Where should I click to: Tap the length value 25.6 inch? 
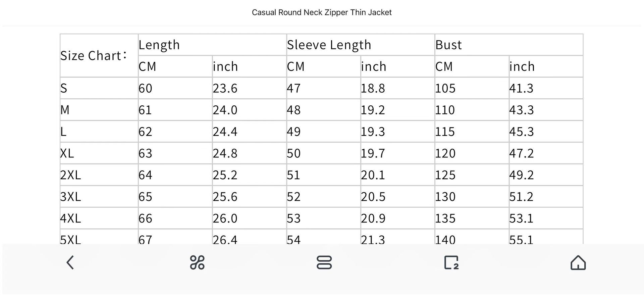pos(225,197)
